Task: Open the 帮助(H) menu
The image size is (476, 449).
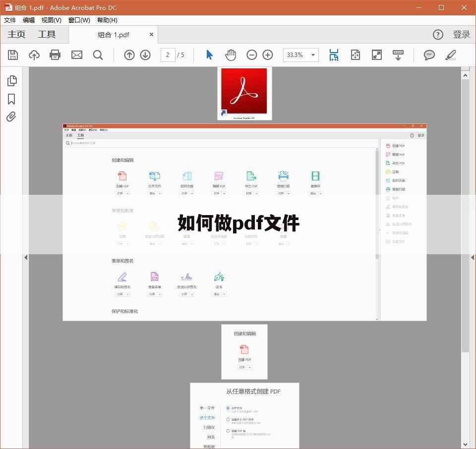Action: pyautogui.click(x=107, y=20)
